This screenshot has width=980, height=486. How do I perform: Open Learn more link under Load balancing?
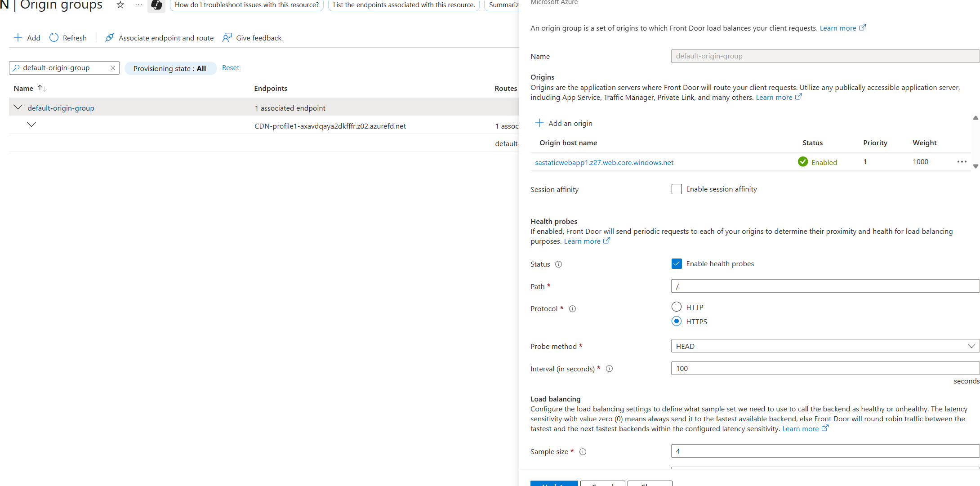(805, 429)
